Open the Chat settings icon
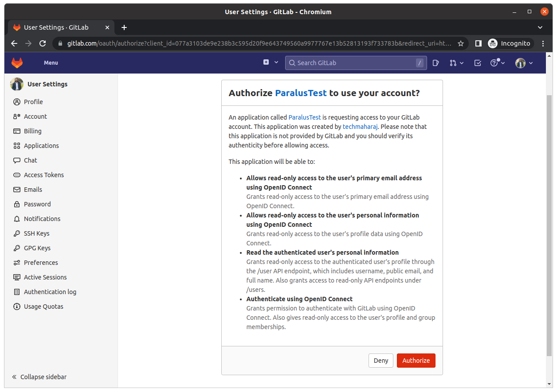This screenshot has width=557, height=392. (x=17, y=160)
